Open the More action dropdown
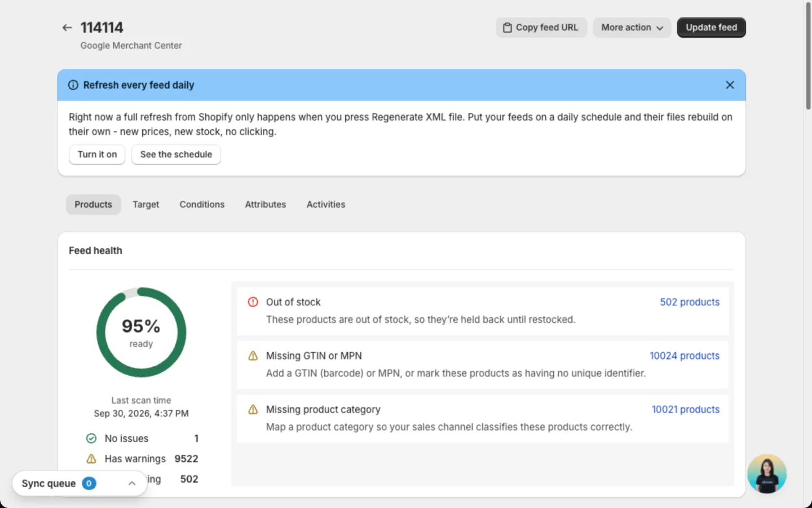This screenshot has height=508, width=812. (x=632, y=28)
